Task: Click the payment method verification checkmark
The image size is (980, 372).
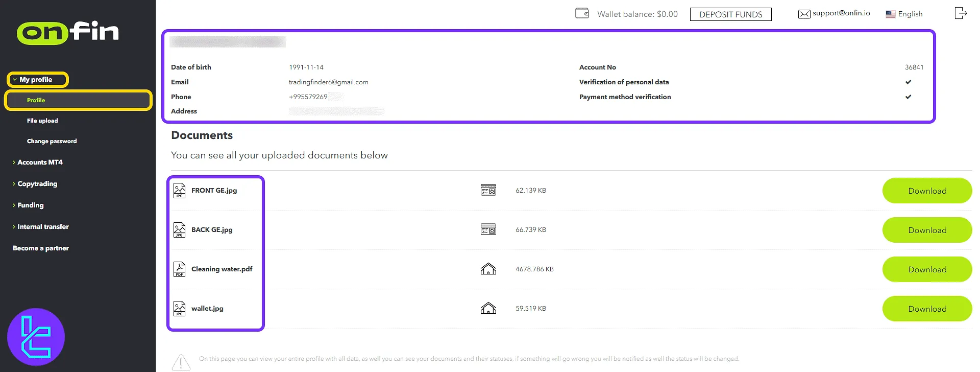Action: 908,97
